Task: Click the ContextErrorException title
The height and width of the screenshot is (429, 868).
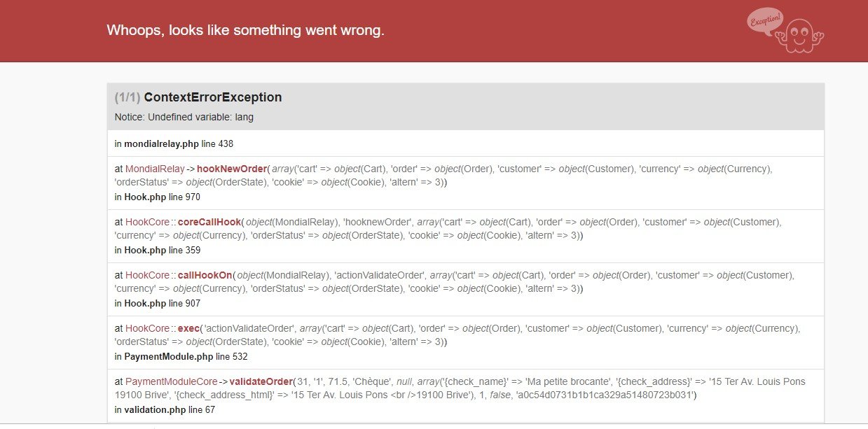Action: pos(213,97)
